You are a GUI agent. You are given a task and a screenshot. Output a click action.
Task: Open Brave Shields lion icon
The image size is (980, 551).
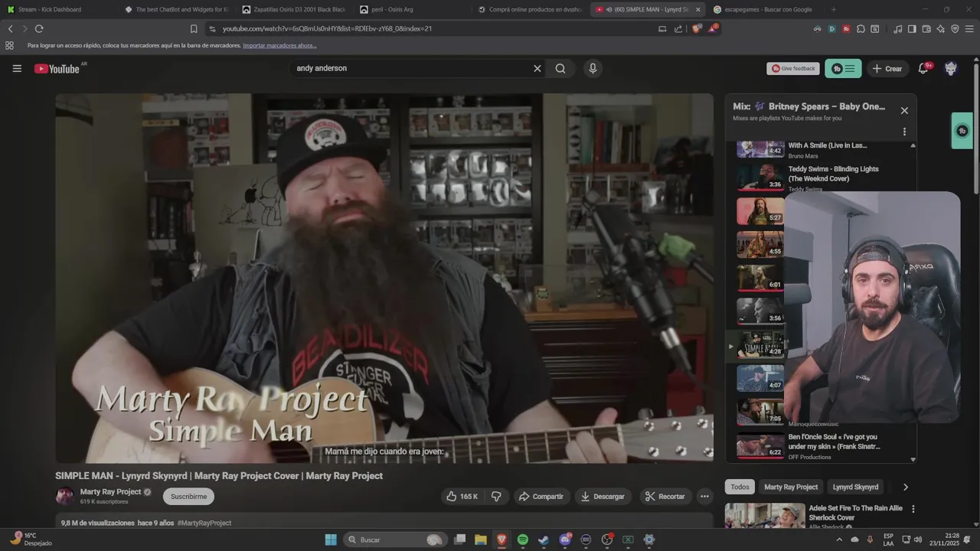696,28
